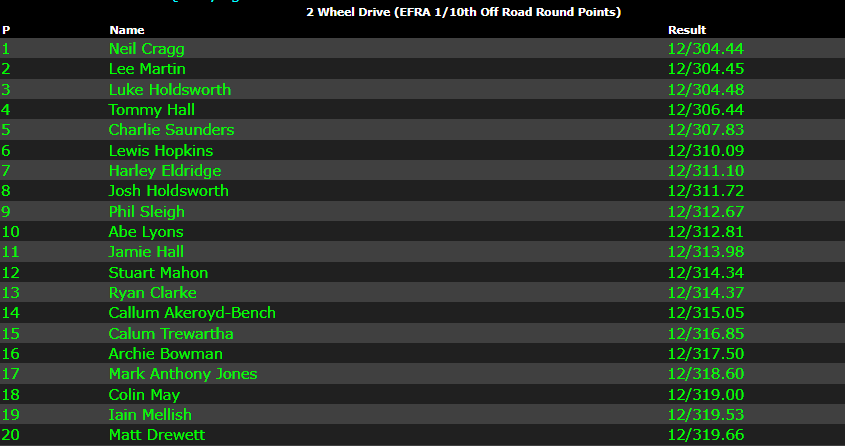
Task: Click Stuart Mahon's result 12/314.34
Action: tap(705, 273)
